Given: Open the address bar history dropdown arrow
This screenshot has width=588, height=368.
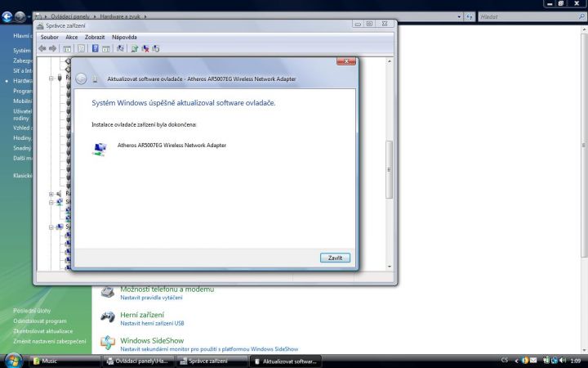Looking at the screenshot, I should [x=459, y=16].
